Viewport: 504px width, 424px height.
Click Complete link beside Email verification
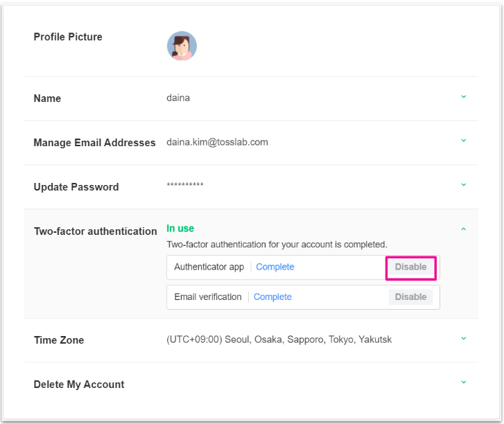(x=272, y=297)
